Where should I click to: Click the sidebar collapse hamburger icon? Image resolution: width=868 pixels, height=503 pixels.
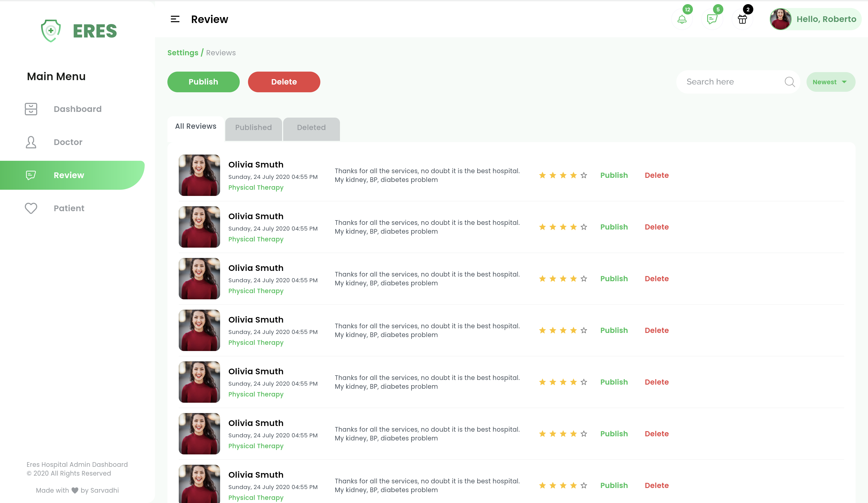coord(175,19)
